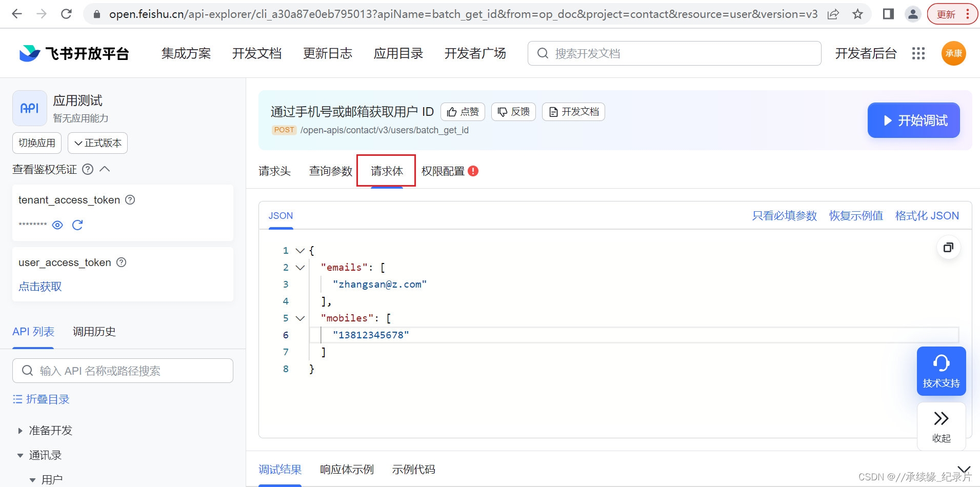Click the share page icon in address bar

[833, 14]
